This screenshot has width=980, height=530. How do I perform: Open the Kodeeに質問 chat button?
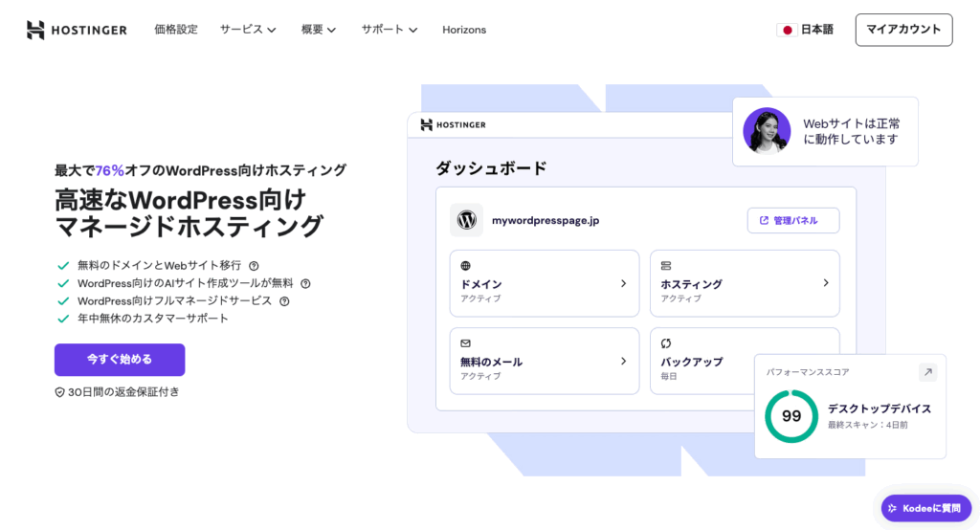(x=926, y=508)
